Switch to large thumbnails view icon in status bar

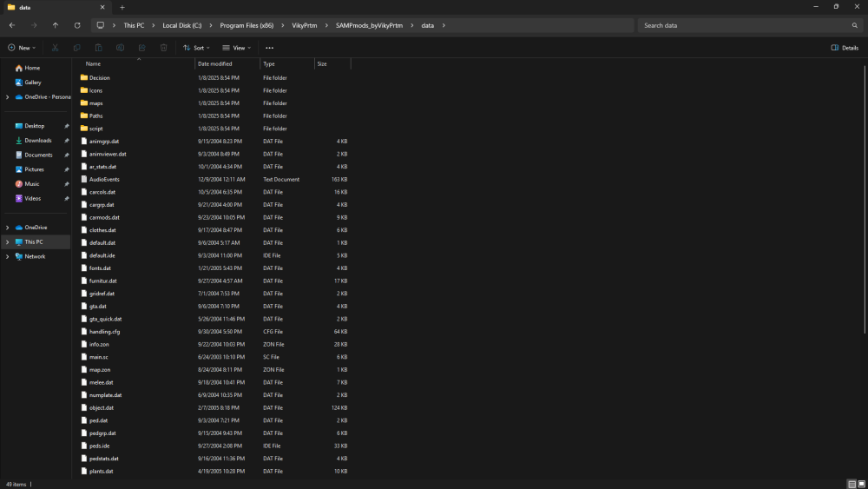[861, 484]
